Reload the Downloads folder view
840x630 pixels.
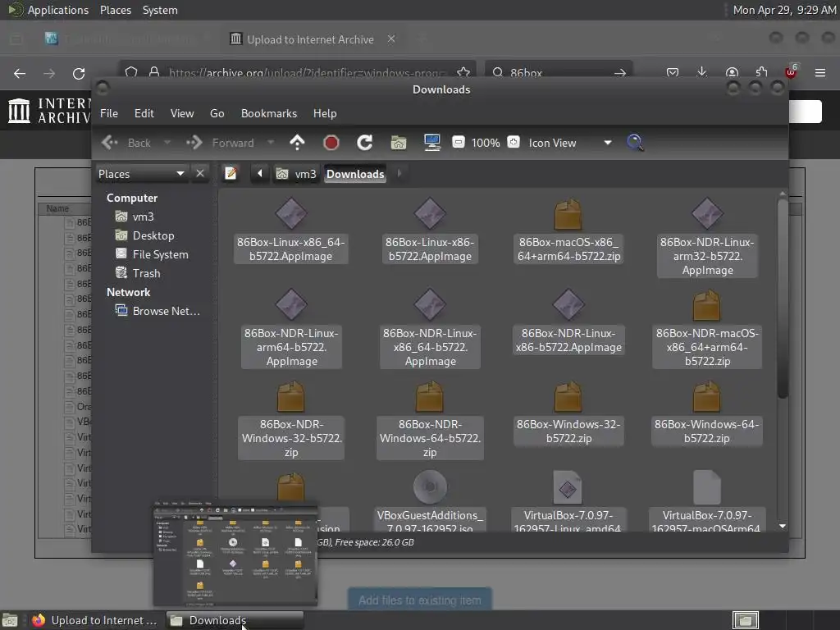tap(365, 143)
